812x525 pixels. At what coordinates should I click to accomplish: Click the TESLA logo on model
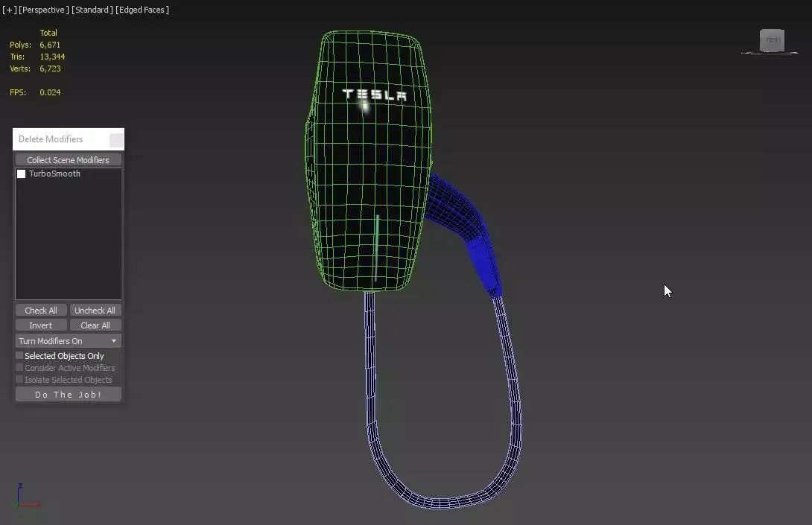tap(375, 95)
